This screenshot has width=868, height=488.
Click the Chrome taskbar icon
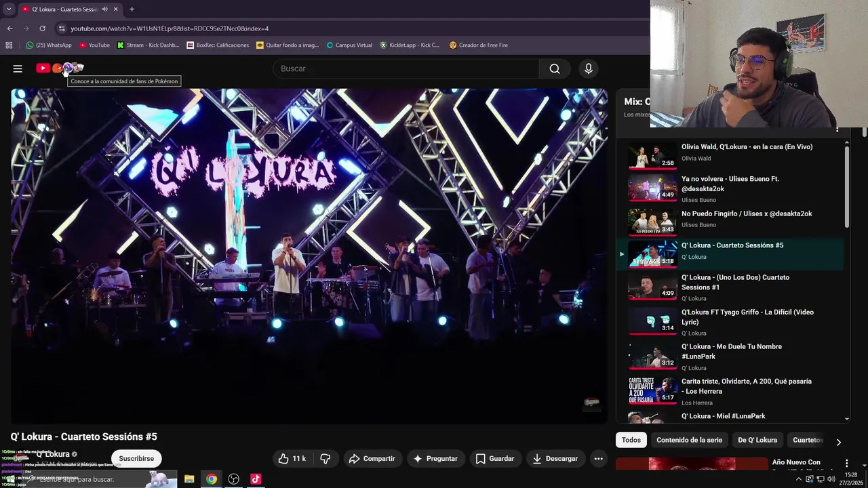tap(212, 479)
